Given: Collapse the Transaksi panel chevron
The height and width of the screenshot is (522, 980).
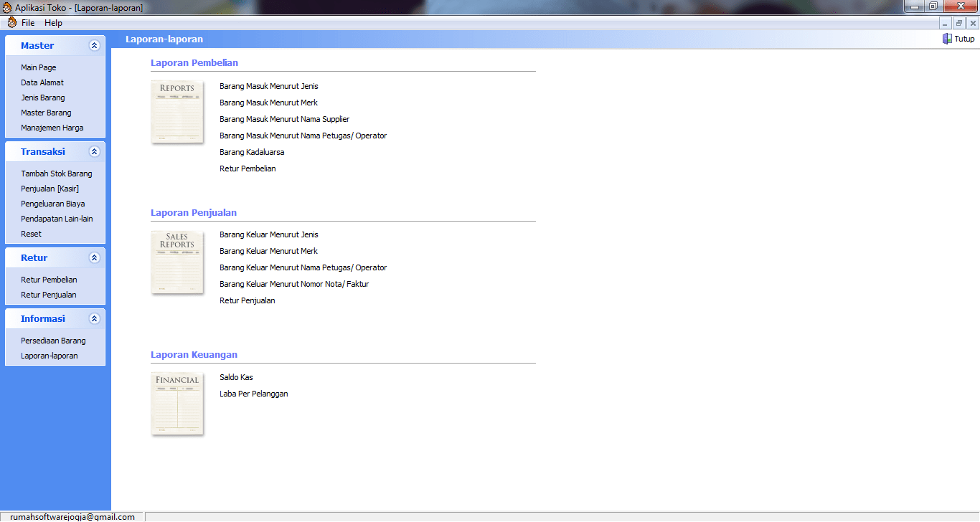Looking at the screenshot, I should click(x=94, y=152).
